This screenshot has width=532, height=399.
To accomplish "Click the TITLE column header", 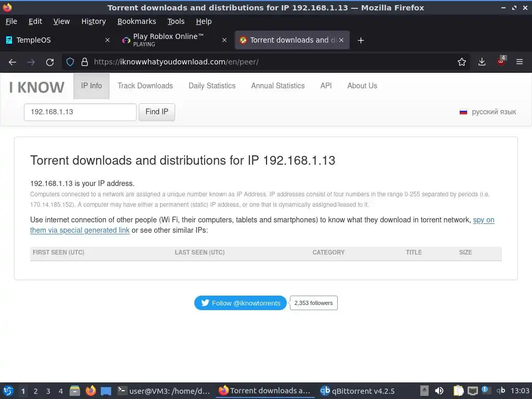I will point(414,252).
